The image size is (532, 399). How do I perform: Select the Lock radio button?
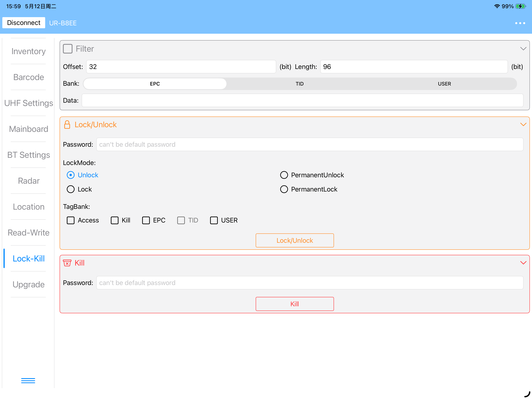pyautogui.click(x=70, y=189)
